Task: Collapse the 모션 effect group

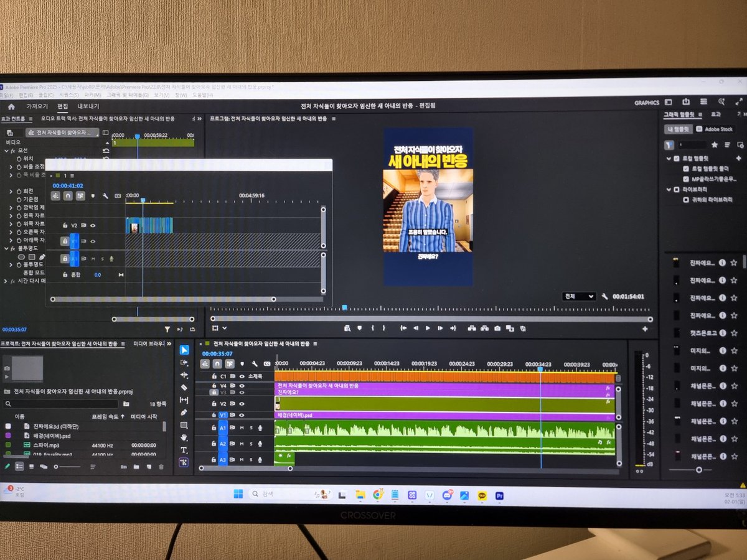Action: click(x=6, y=151)
